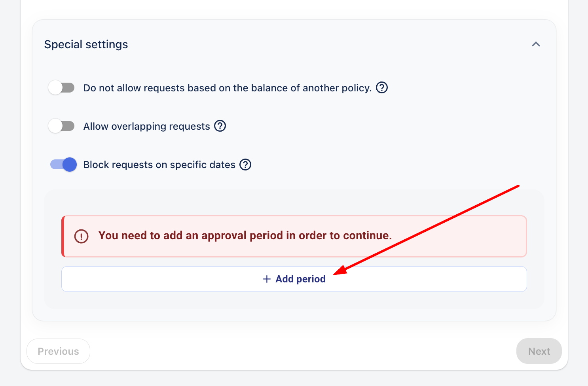Click the Next button
The height and width of the screenshot is (386, 588).
tap(539, 351)
